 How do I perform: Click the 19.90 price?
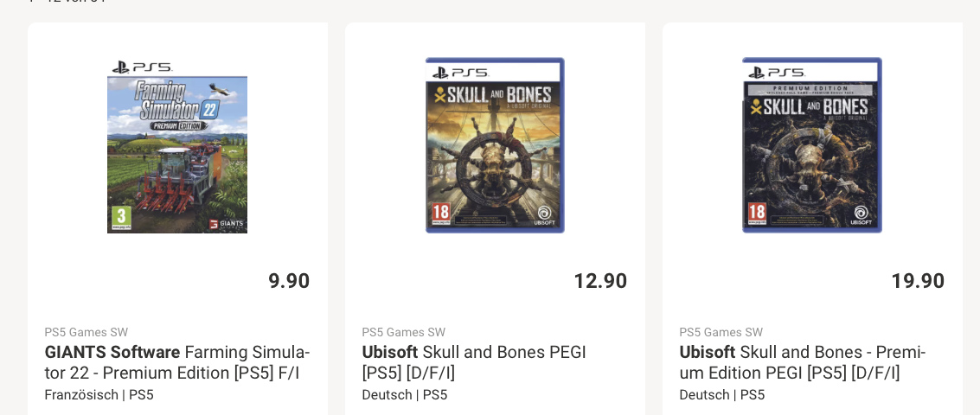point(918,281)
